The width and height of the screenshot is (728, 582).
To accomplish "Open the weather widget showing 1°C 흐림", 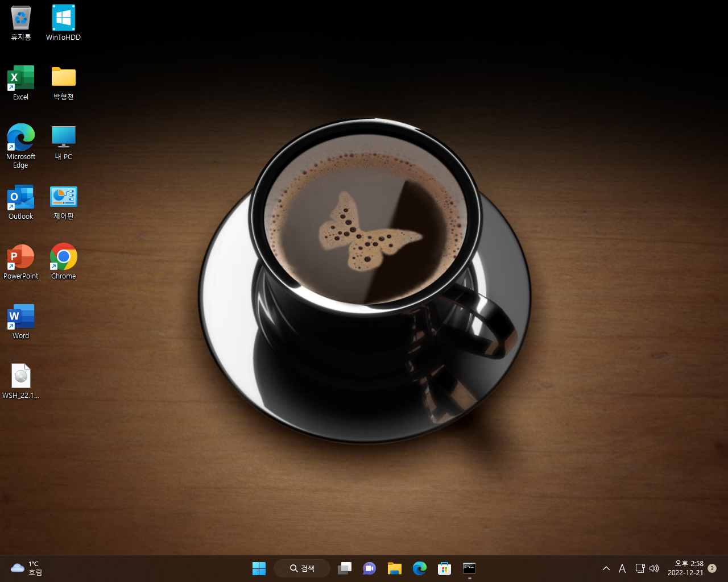I will pos(26,568).
